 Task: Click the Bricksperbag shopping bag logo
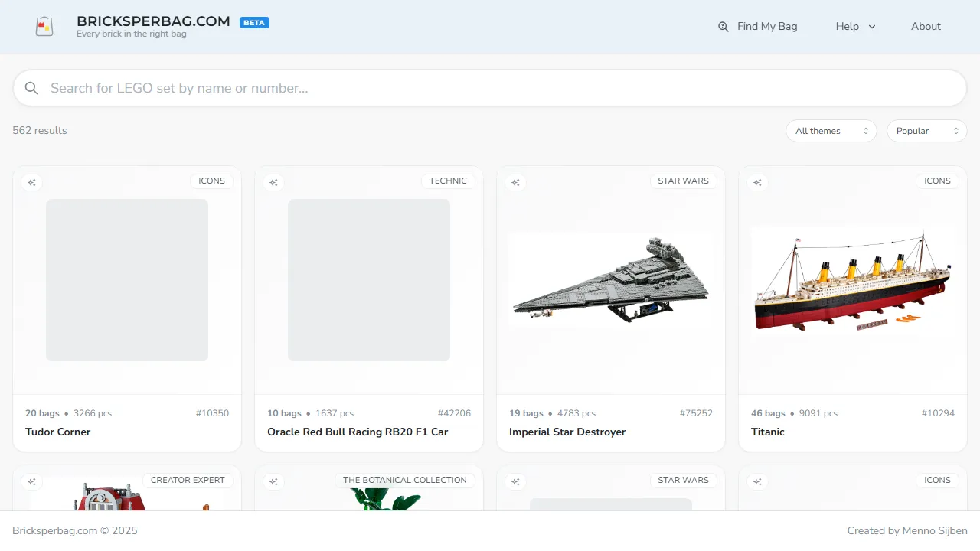(44, 27)
